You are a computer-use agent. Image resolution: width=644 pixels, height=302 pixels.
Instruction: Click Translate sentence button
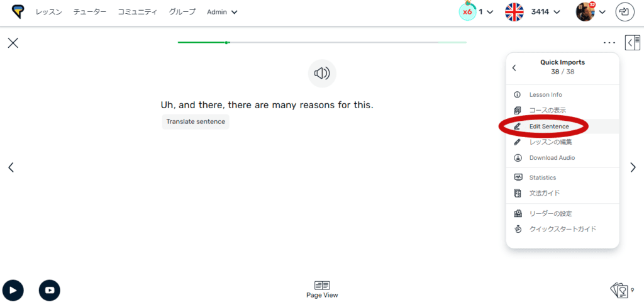196,121
